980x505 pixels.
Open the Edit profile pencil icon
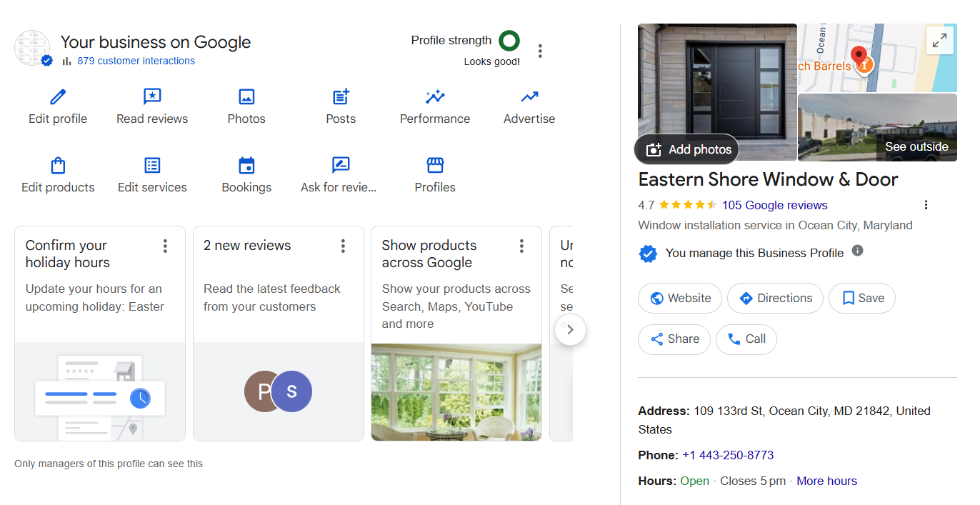click(x=58, y=96)
